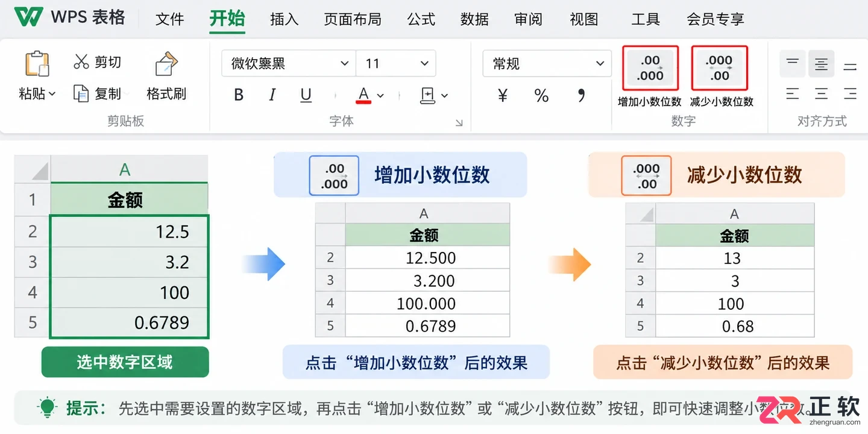Open 字体 group dialog launcher

click(459, 123)
